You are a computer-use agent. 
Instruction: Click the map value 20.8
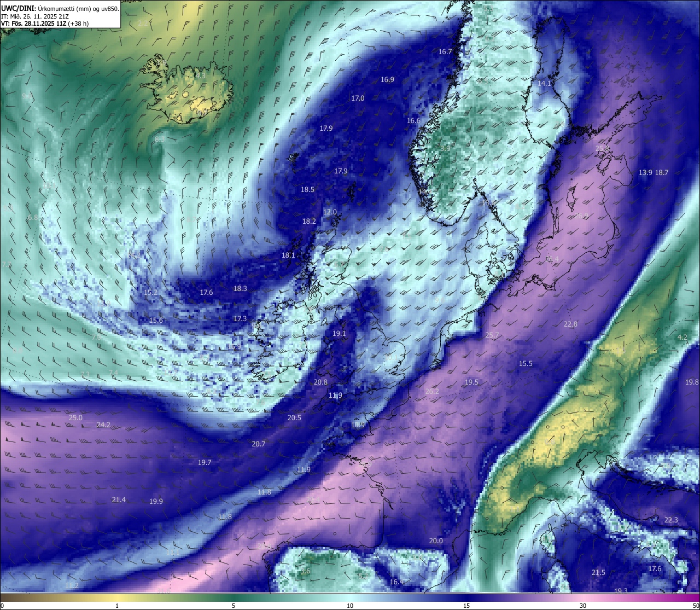tap(320, 382)
